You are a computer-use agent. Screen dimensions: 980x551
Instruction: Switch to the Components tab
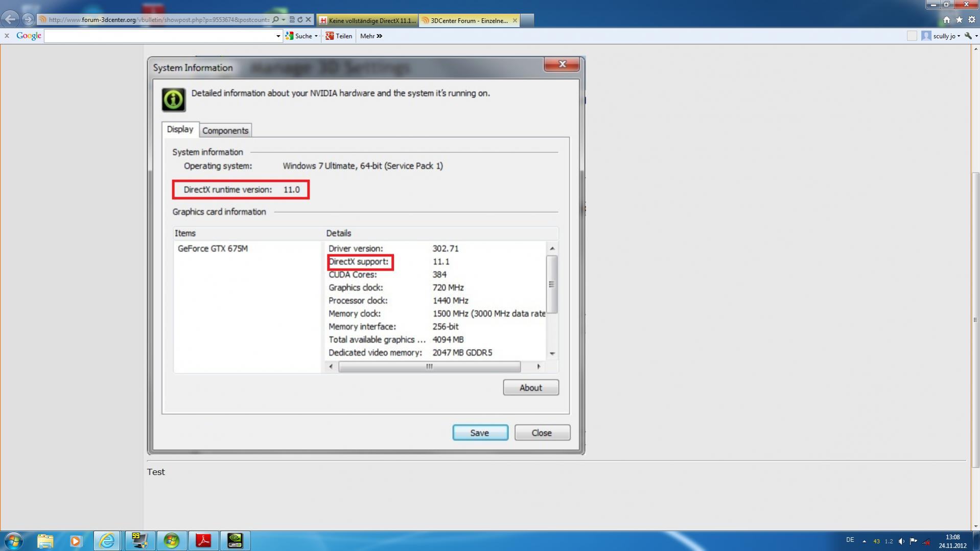(225, 130)
